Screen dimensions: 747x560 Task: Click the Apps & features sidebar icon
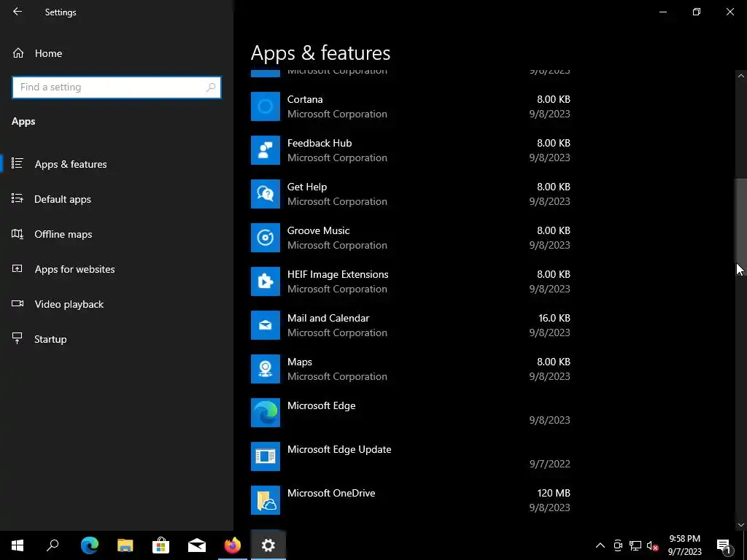point(18,163)
